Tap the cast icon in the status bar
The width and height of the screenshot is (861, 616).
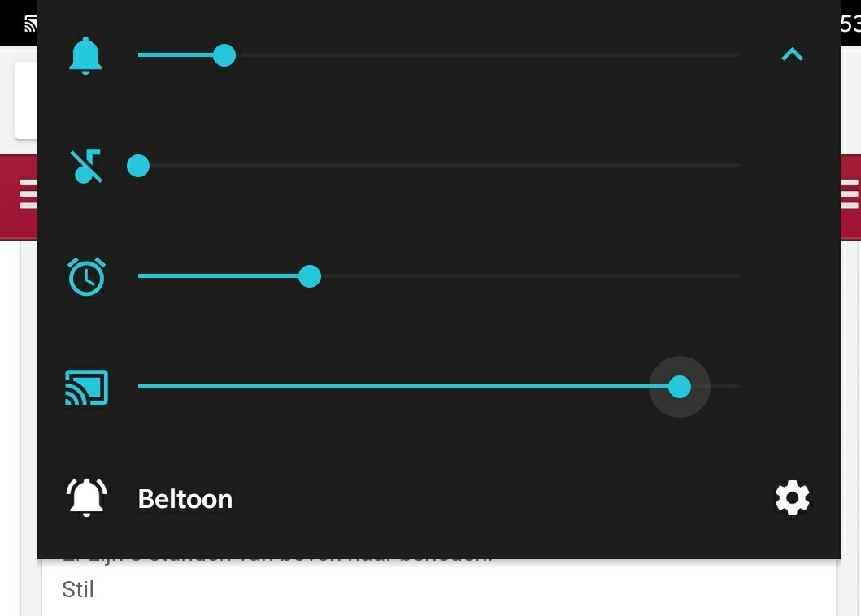coord(31,24)
